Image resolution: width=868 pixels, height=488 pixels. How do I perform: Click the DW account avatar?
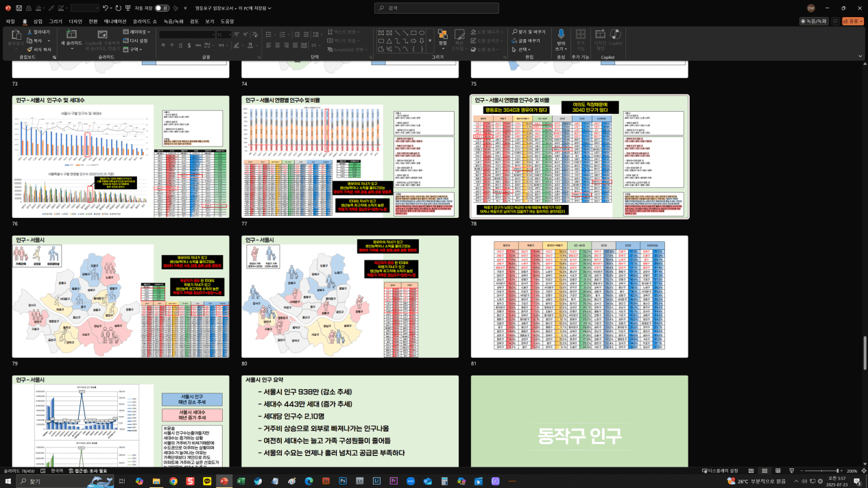[x=811, y=8]
